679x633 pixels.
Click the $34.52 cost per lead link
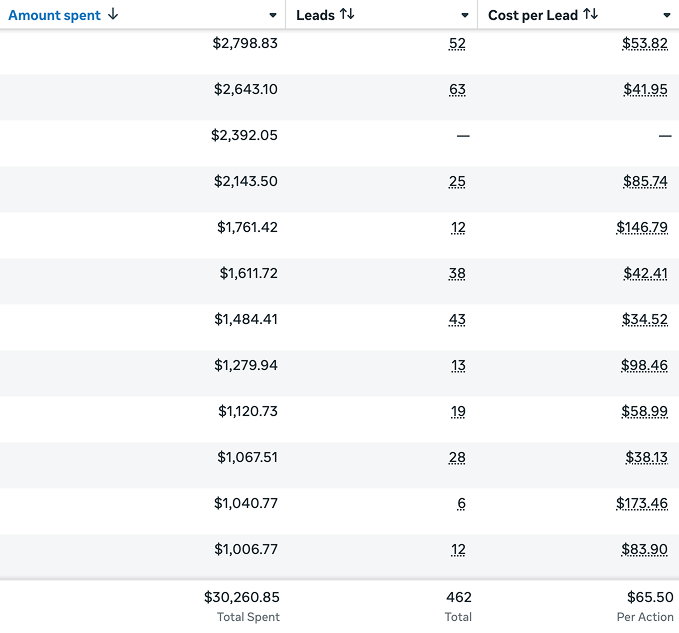(x=644, y=320)
